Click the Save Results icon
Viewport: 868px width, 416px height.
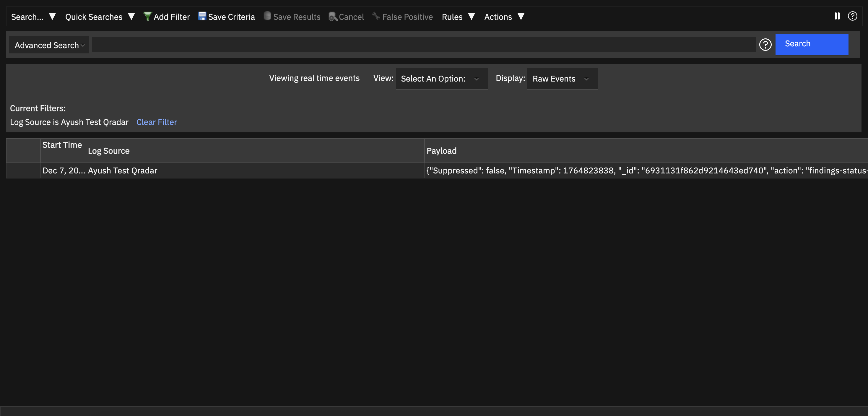(266, 16)
